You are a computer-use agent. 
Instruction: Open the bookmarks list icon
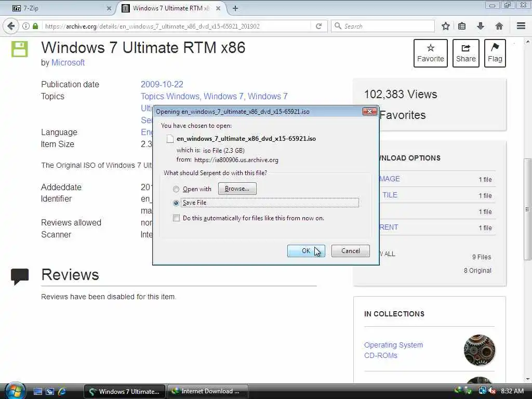462,26
